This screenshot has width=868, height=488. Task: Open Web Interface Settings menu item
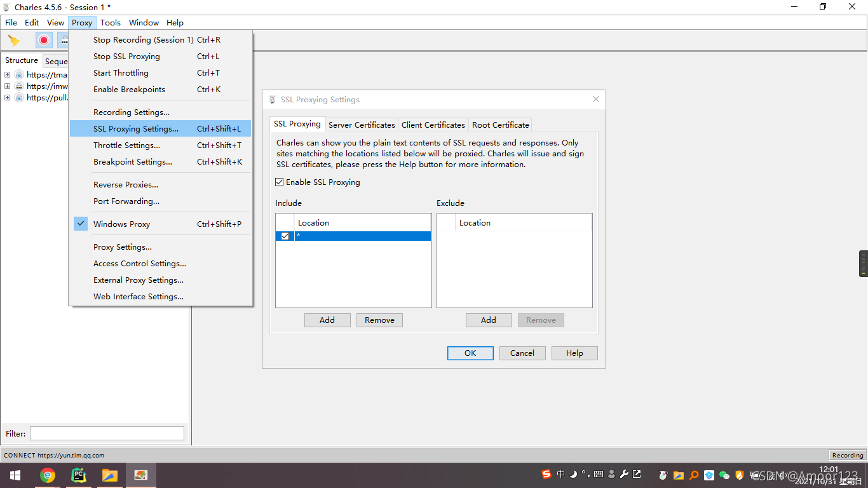(161, 296)
